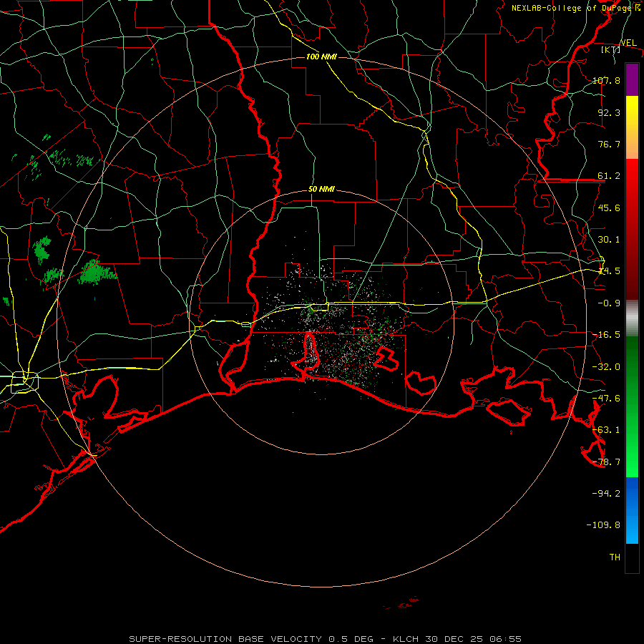Click the NEXLAB-College of DuPage watermark text
This screenshot has height=644, width=644.
[x=576, y=8]
